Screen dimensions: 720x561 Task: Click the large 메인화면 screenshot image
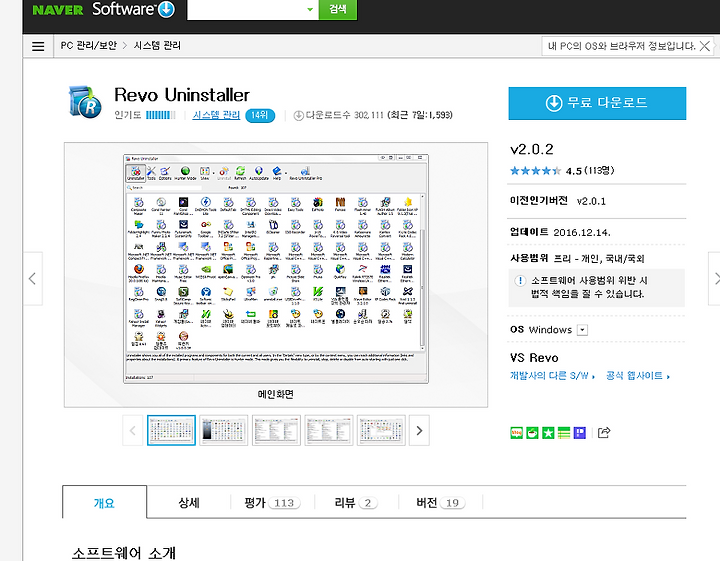coord(276,269)
